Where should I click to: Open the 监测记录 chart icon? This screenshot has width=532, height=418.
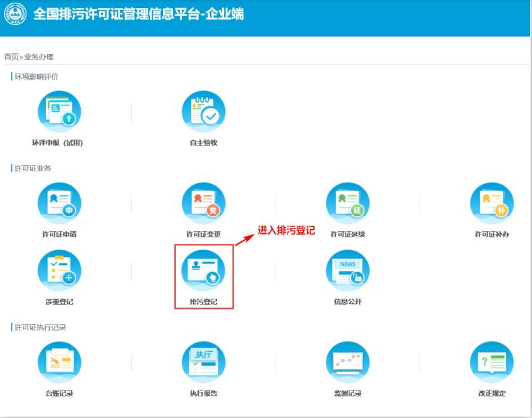pyautogui.click(x=347, y=363)
